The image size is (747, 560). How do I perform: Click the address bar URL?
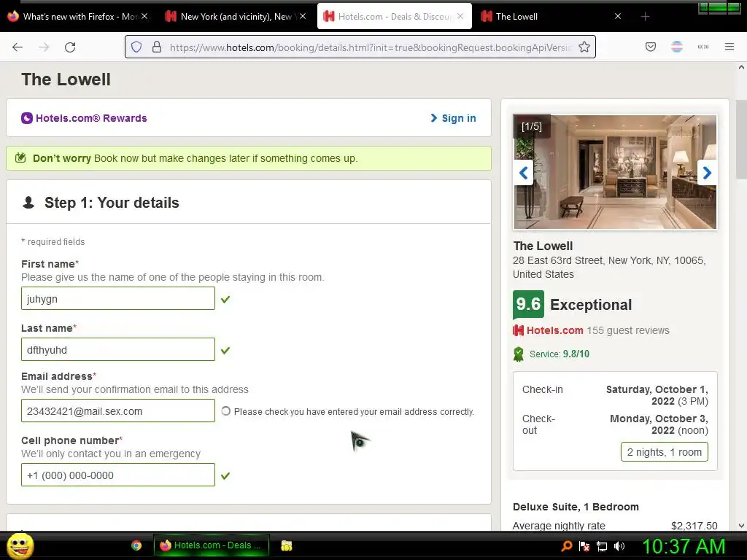[x=370, y=47]
